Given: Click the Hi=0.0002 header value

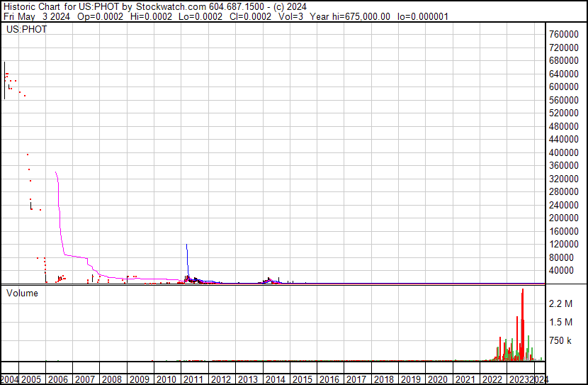Looking at the screenshot, I should (151, 16).
